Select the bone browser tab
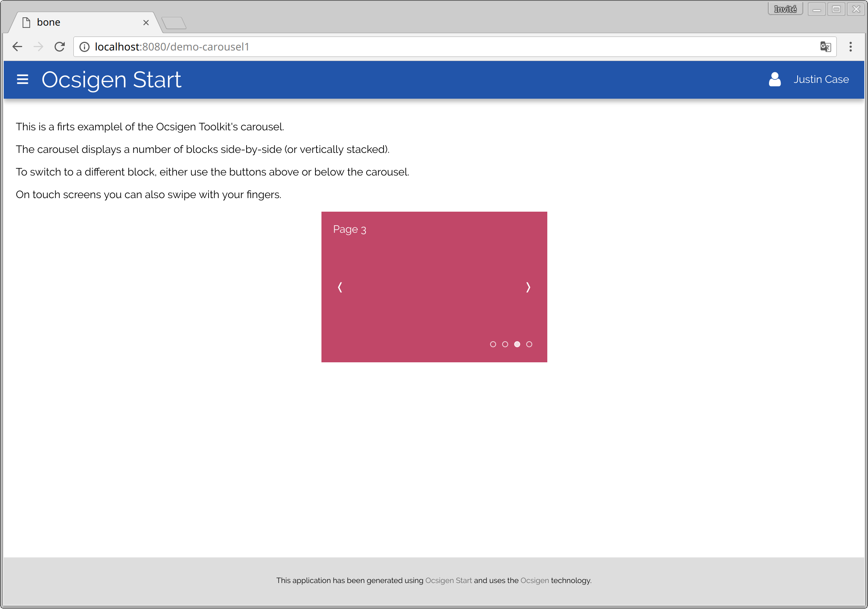 [x=85, y=22]
